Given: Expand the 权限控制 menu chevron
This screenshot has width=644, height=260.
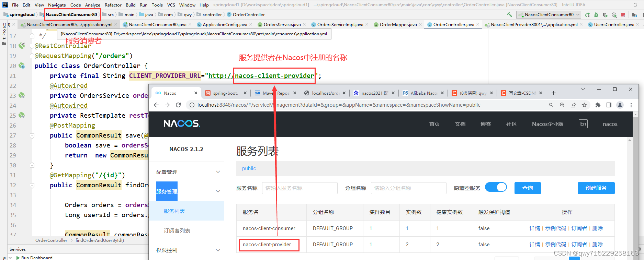Looking at the screenshot, I should [218, 250].
